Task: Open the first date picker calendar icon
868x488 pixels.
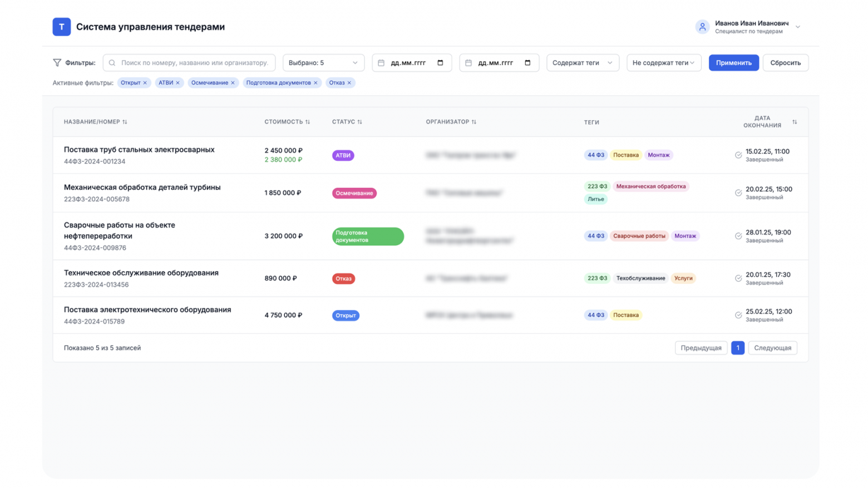Action: [x=440, y=63]
